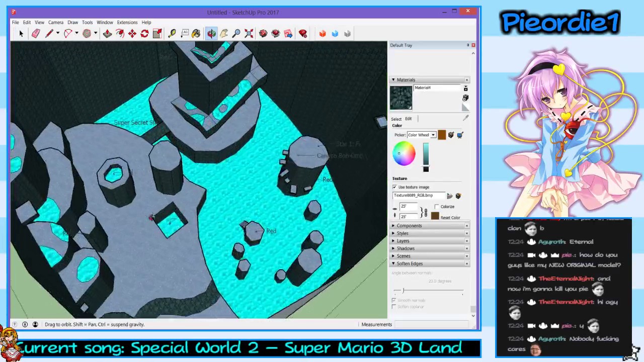Open the Camera menu
Screen dimensions: 644x362
56,22
